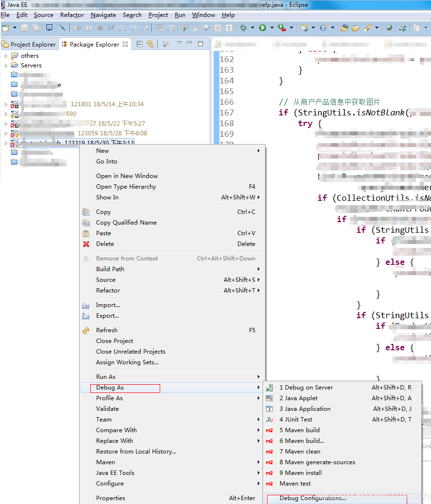Minimize the Package Explorer view
The width and height of the screenshot is (431, 504).
click(x=189, y=43)
